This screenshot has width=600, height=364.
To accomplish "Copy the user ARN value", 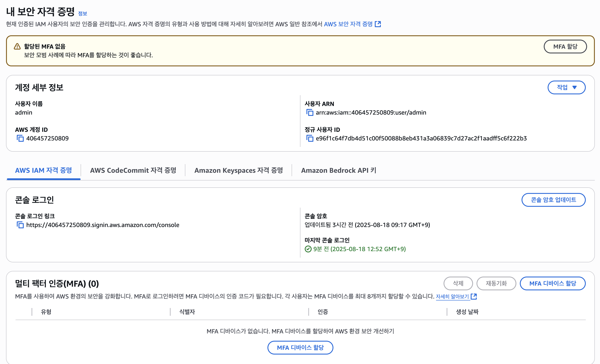I will tap(309, 112).
